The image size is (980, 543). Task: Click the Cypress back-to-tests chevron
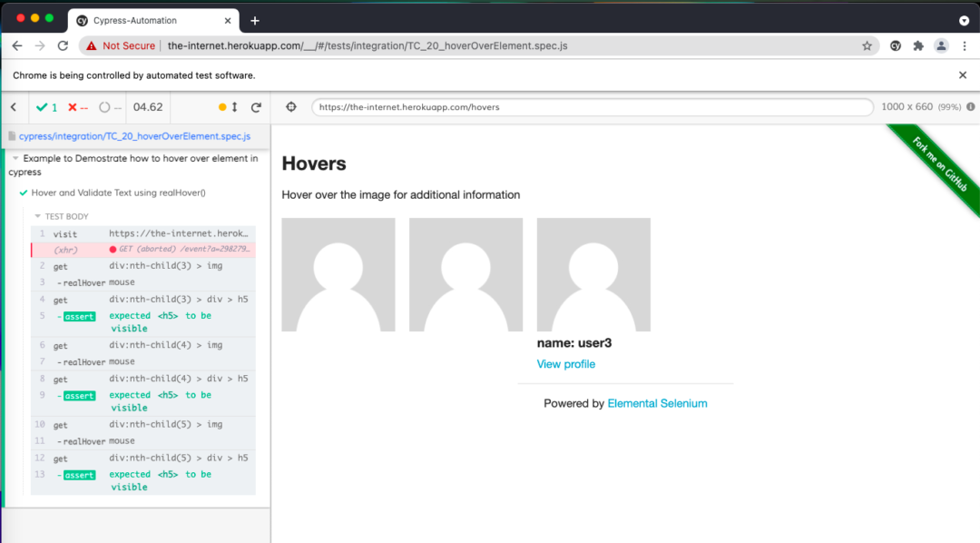click(x=14, y=107)
